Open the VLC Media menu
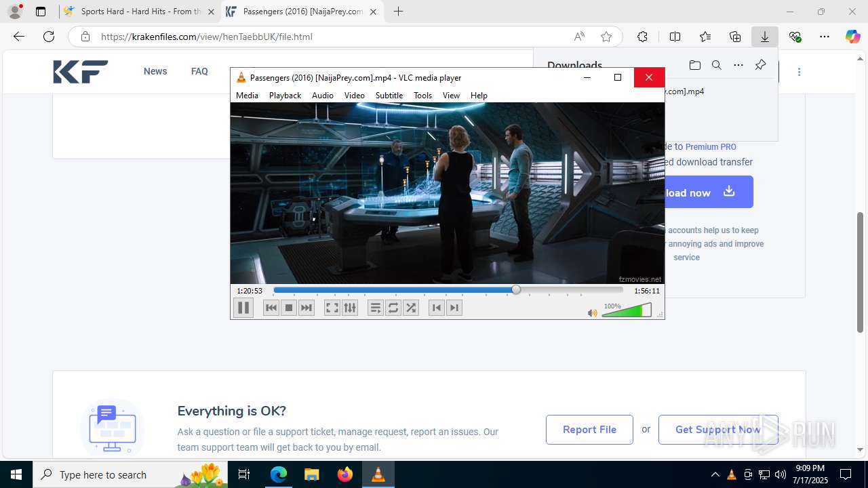Image resolution: width=868 pixels, height=488 pixels. (x=247, y=96)
